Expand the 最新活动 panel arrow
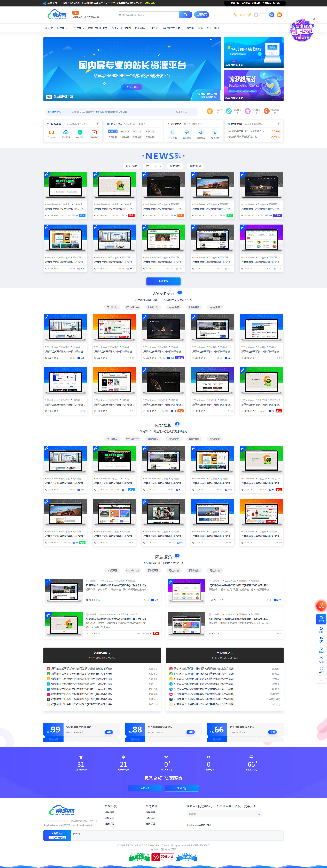Image resolution: width=327 pixels, height=868 pixels. click(279, 124)
